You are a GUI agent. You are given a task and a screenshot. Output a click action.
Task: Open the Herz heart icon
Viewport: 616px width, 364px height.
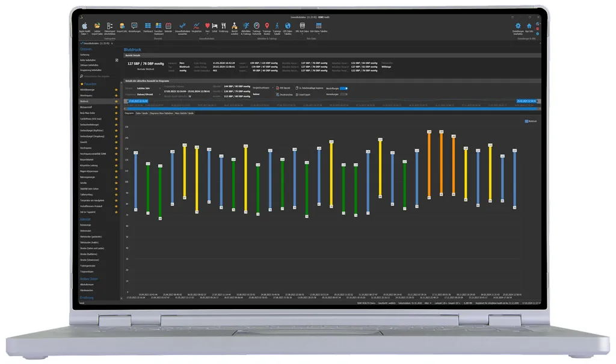[x=208, y=26]
